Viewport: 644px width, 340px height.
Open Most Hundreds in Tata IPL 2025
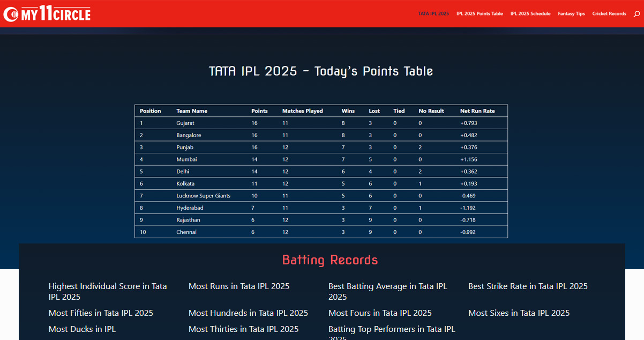click(x=248, y=313)
